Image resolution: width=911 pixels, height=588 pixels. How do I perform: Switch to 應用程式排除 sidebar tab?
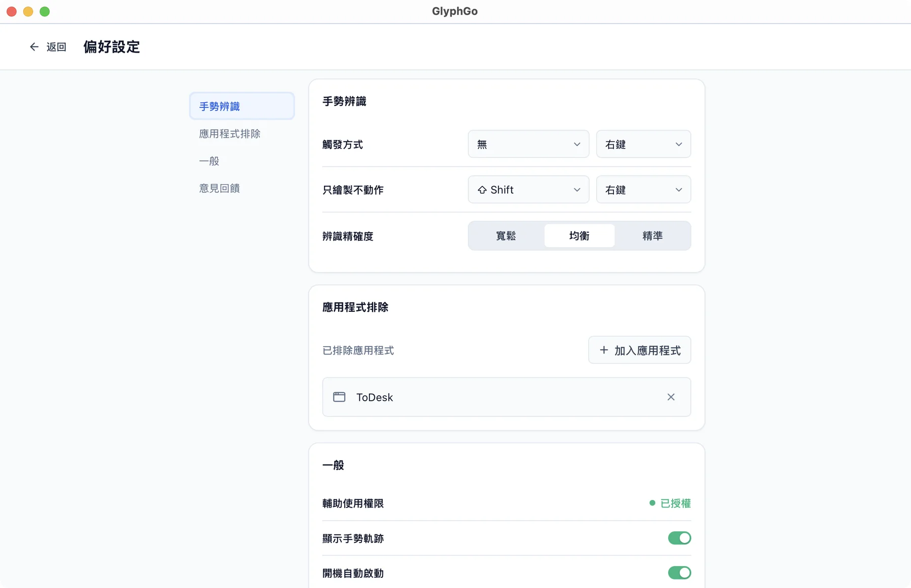242,134
